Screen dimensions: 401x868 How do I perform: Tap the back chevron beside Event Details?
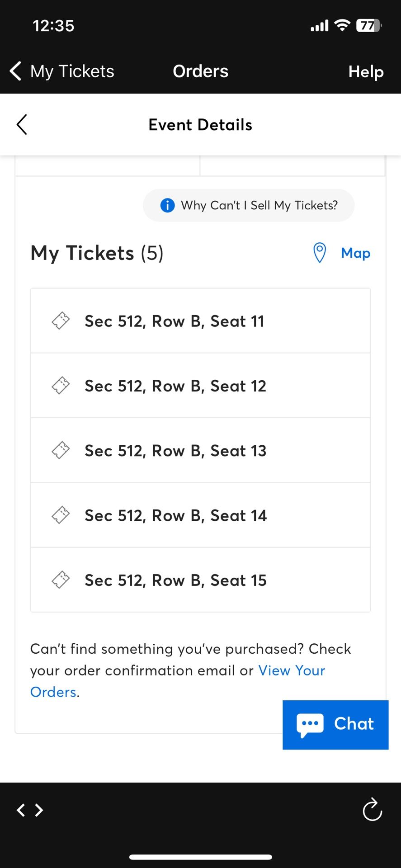[22, 124]
